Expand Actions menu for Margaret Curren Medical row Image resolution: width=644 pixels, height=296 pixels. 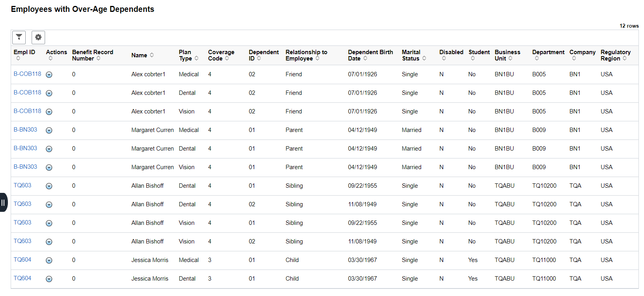(49, 130)
